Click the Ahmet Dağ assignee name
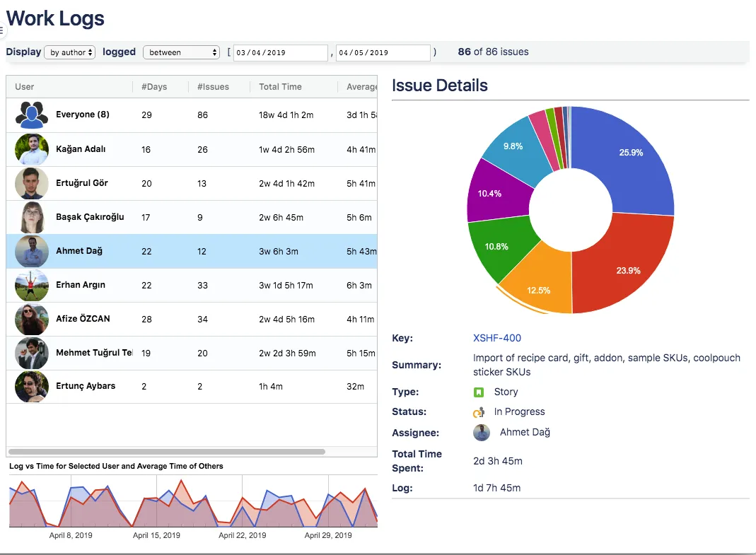This screenshot has height=555, width=756. pos(525,432)
